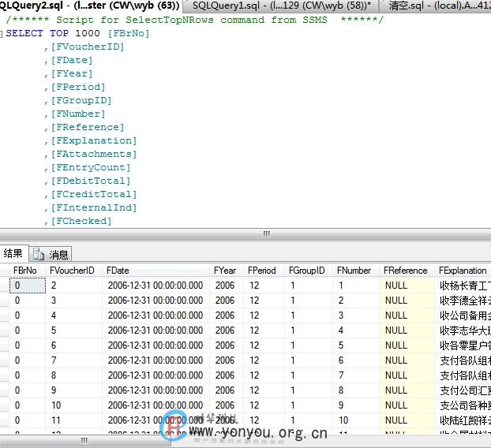The width and height of the screenshot is (491, 448).
Task: Click the TOP keyword in the query
Action: 59,33
